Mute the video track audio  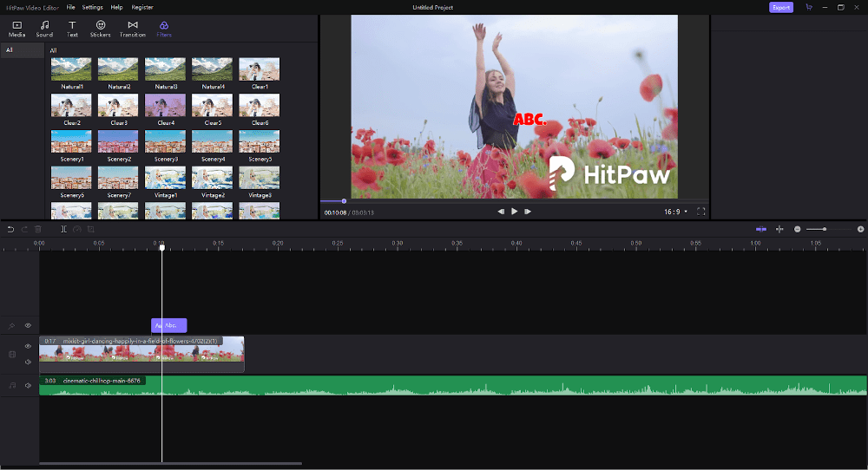pos(28,362)
